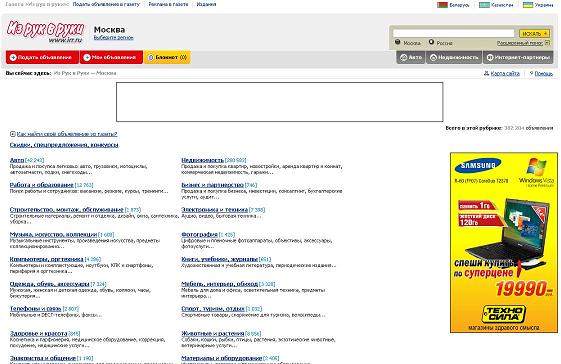Click the Belarus flag icon
561x364 pixels.
[x=442, y=5]
